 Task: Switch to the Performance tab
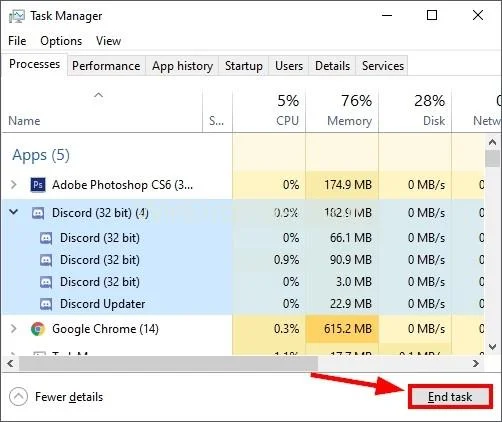coord(106,66)
